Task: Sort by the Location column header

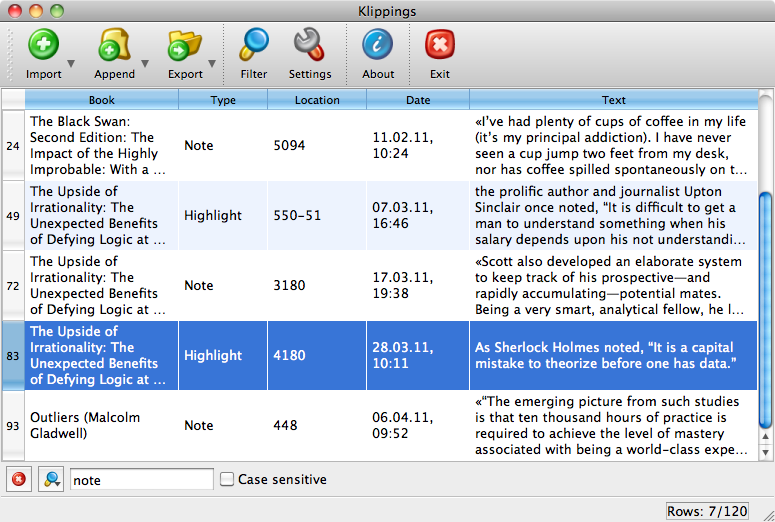Action: click(317, 100)
